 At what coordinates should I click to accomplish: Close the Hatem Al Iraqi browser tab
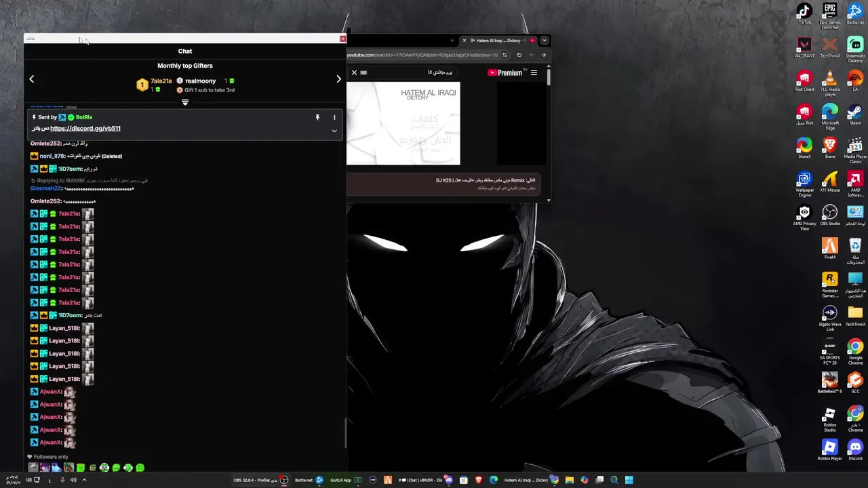pos(465,41)
